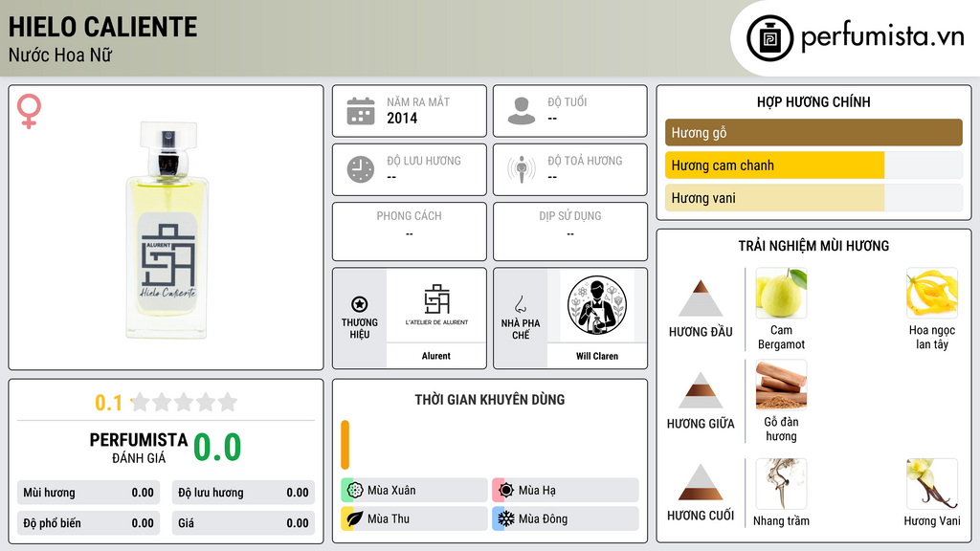Click the calendar icon beside Năm ra mắt

pyautogui.click(x=361, y=111)
